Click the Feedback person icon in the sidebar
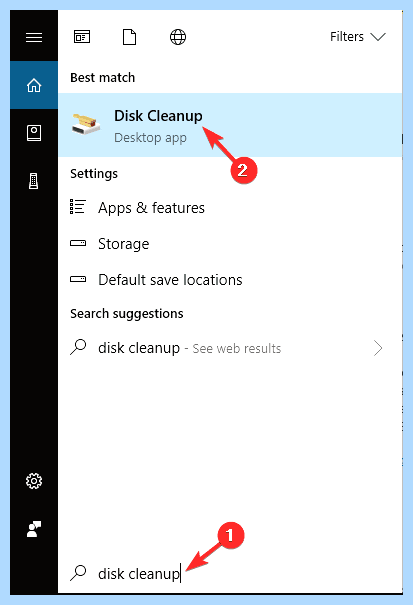 tap(34, 529)
